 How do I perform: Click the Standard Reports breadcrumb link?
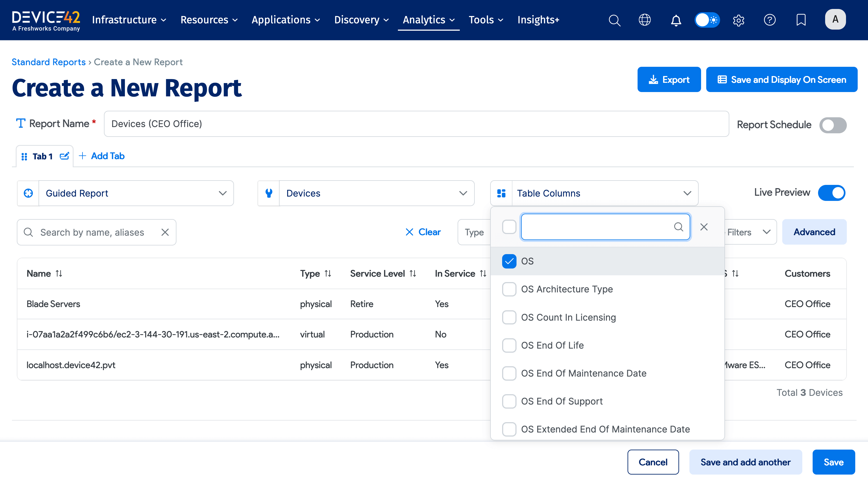click(49, 62)
